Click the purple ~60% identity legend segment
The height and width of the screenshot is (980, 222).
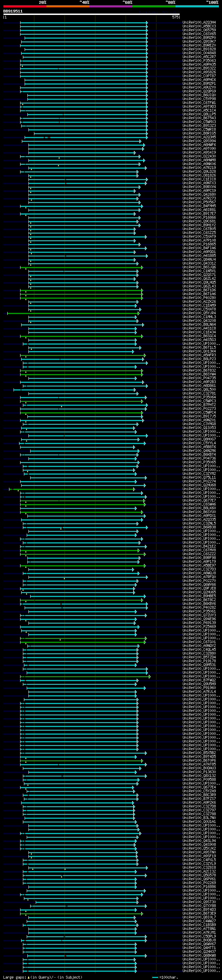tap(111, 6)
